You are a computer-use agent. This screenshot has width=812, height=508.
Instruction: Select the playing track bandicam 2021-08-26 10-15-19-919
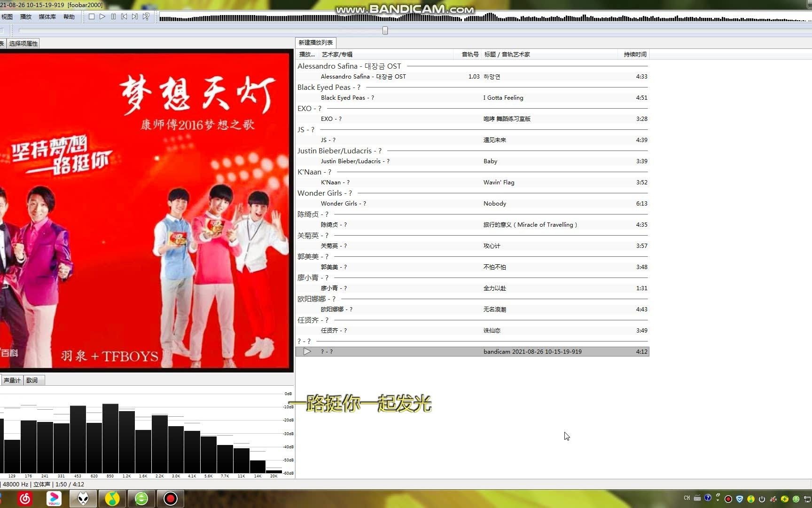point(472,351)
